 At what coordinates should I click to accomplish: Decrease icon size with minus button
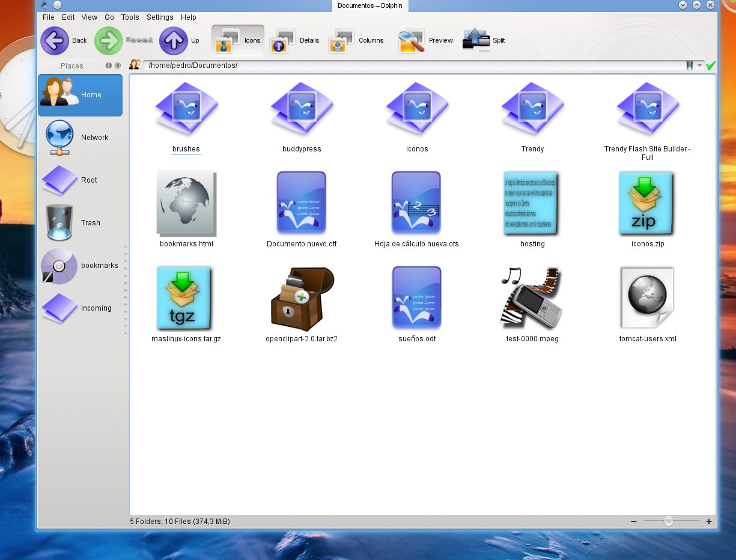tap(634, 522)
